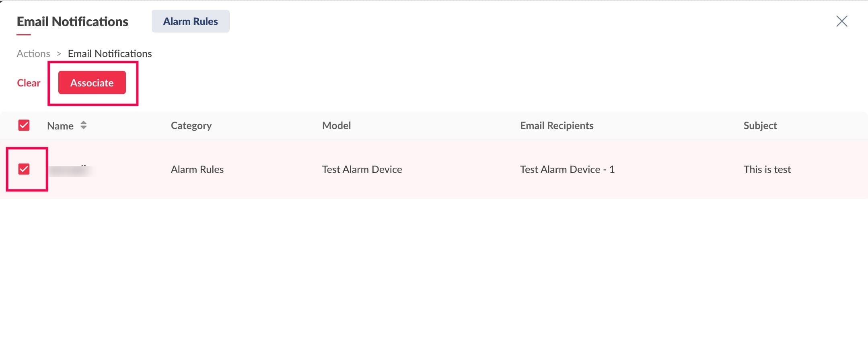Click the row's Alarm Rules category cell

pos(197,169)
